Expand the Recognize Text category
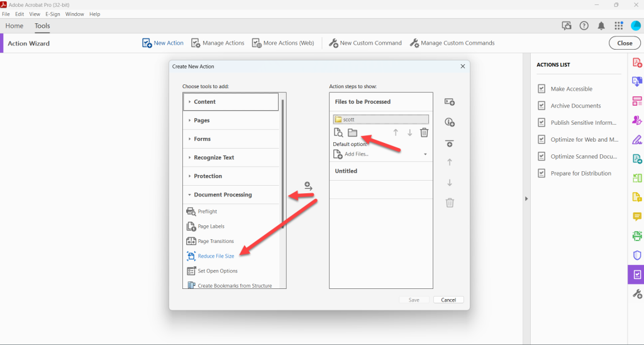644x345 pixels. 231,157
